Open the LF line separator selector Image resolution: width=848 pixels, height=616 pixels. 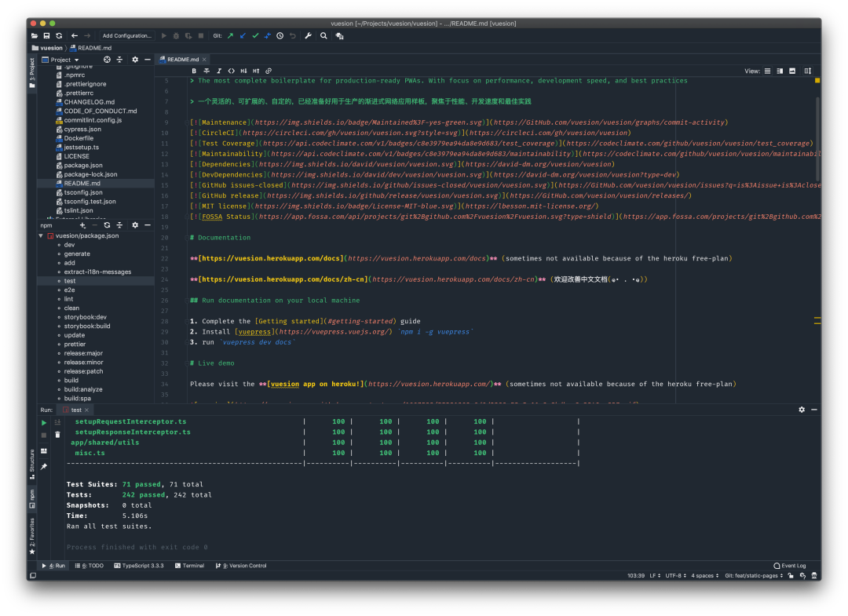point(655,575)
